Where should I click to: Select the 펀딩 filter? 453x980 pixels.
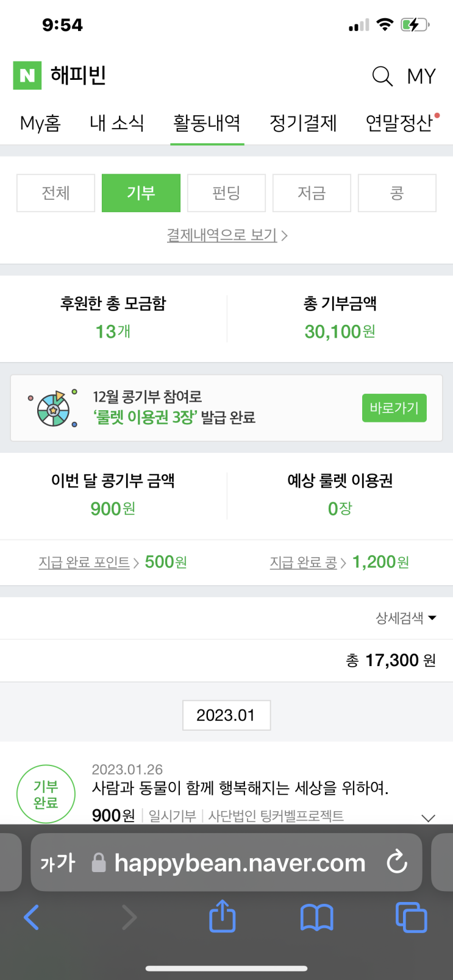(226, 193)
